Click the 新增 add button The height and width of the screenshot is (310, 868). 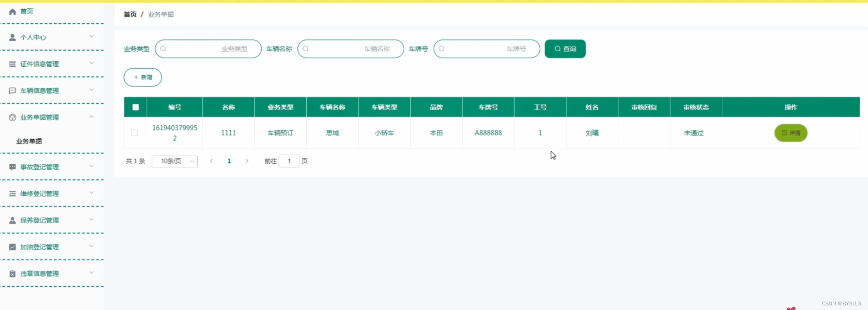click(x=143, y=77)
